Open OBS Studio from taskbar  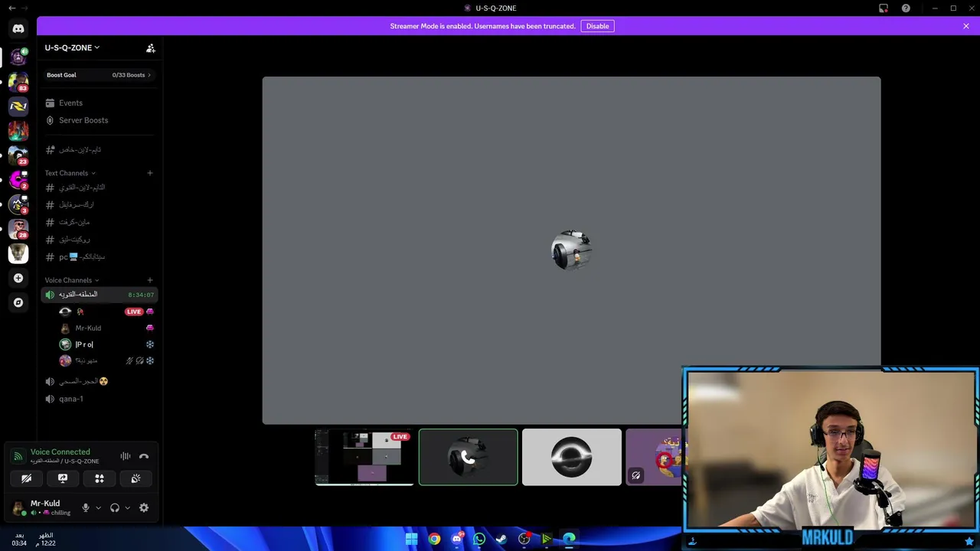coord(524,539)
